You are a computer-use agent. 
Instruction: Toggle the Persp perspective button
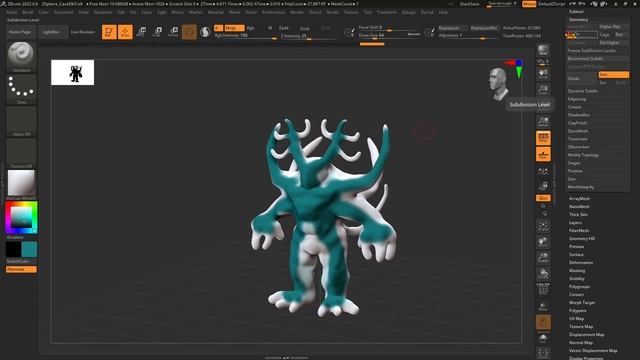point(543,138)
